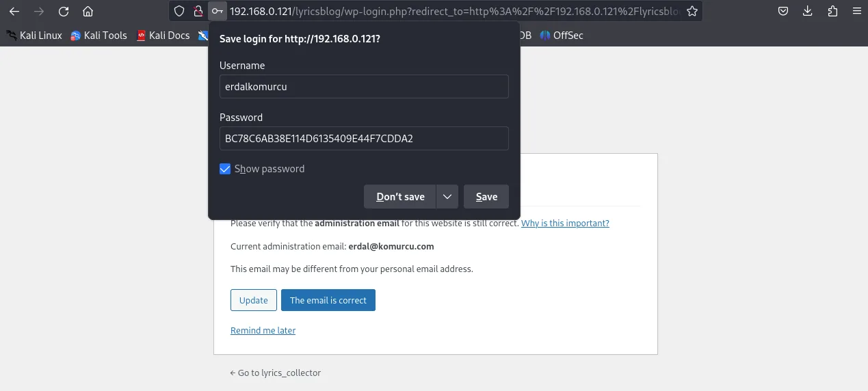Click the Update email button
Viewport: 868px width, 391px height.
point(254,300)
